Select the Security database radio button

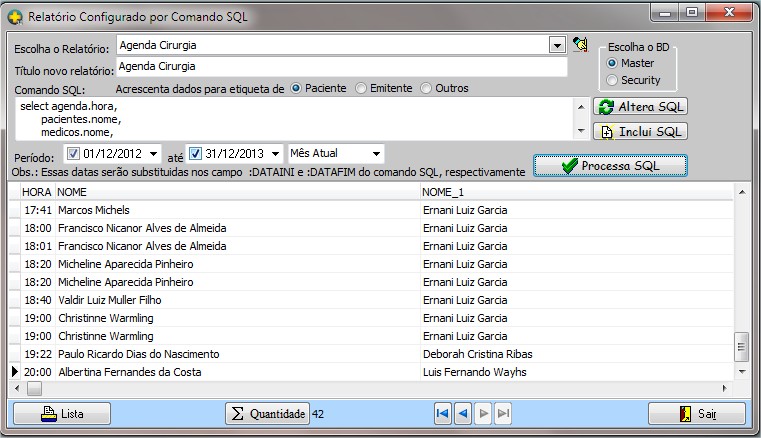point(612,80)
